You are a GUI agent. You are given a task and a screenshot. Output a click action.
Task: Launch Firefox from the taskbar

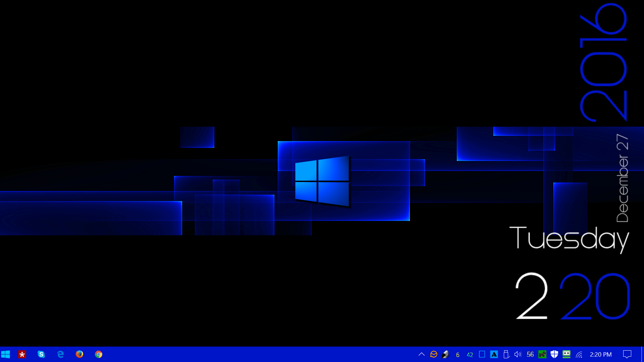79,354
